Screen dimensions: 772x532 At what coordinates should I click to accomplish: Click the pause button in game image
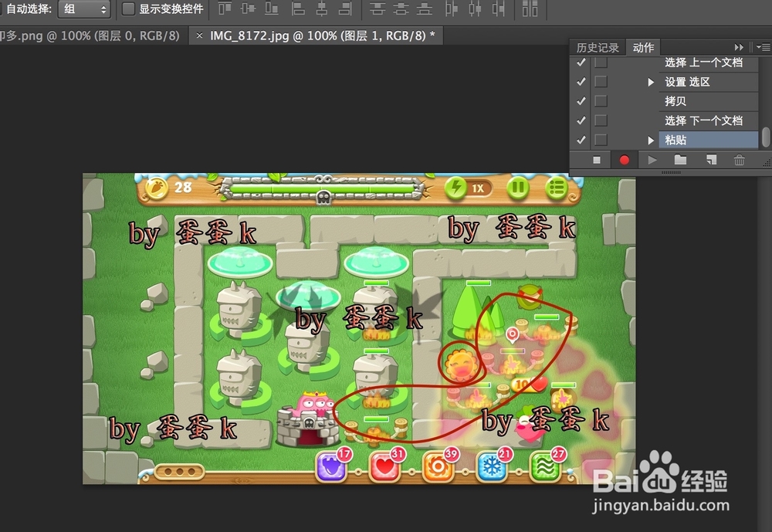pos(517,188)
